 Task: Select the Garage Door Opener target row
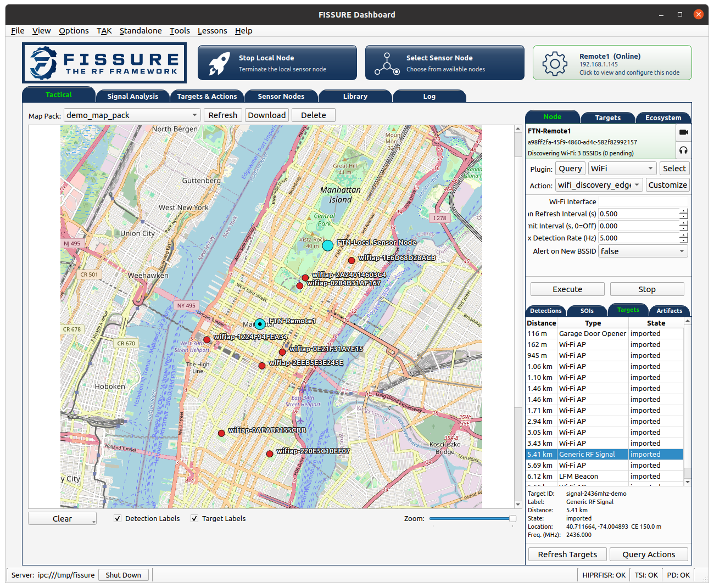tap(604, 333)
